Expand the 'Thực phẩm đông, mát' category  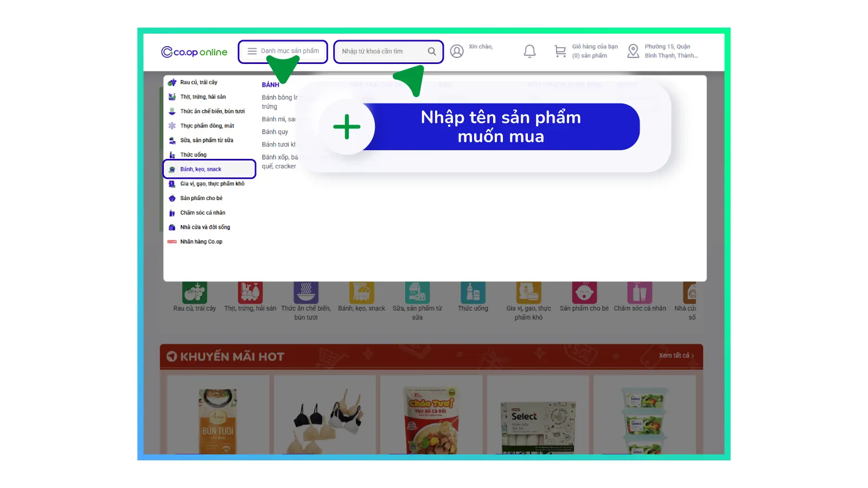pos(206,125)
